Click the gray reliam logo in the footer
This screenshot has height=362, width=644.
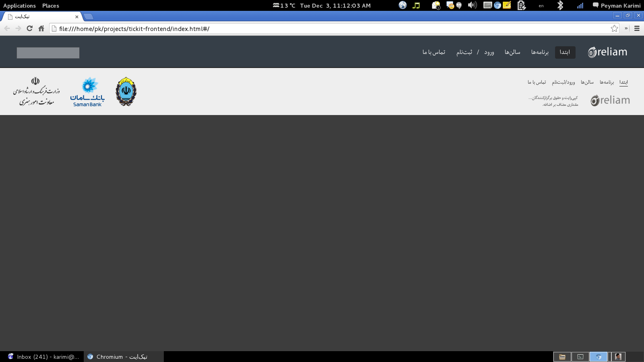[x=610, y=100]
